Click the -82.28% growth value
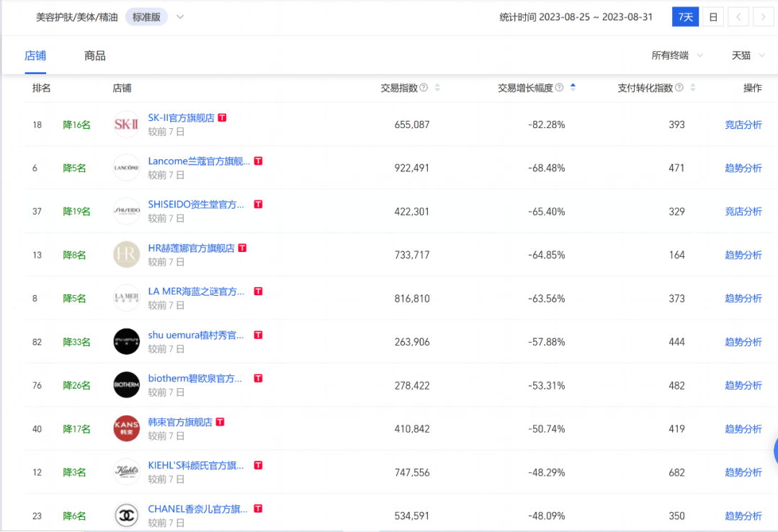This screenshot has width=778, height=532. 546,125
